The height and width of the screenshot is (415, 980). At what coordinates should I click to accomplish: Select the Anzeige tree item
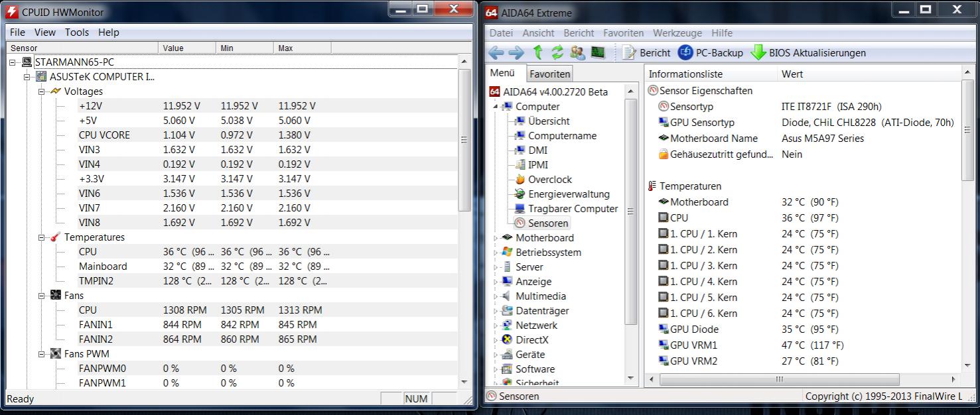click(x=533, y=281)
